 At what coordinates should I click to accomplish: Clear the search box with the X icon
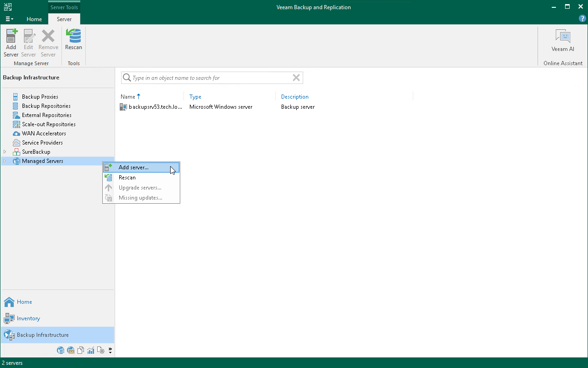pos(296,78)
